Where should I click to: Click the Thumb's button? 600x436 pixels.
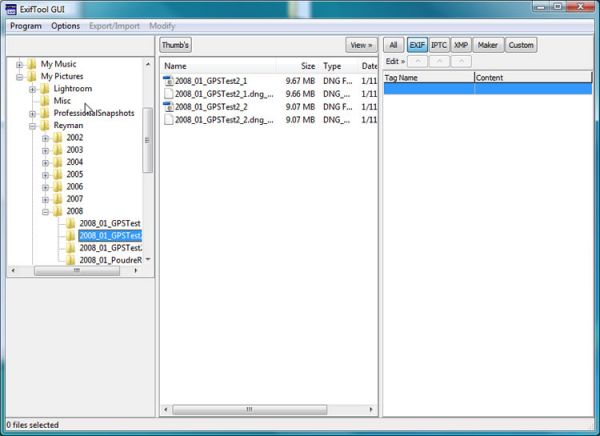[x=175, y=45]
